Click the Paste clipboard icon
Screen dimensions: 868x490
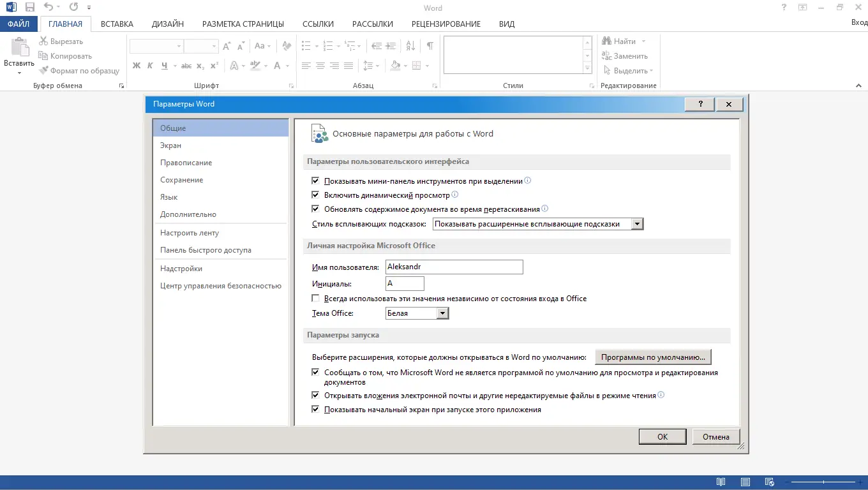click(19, 48)
